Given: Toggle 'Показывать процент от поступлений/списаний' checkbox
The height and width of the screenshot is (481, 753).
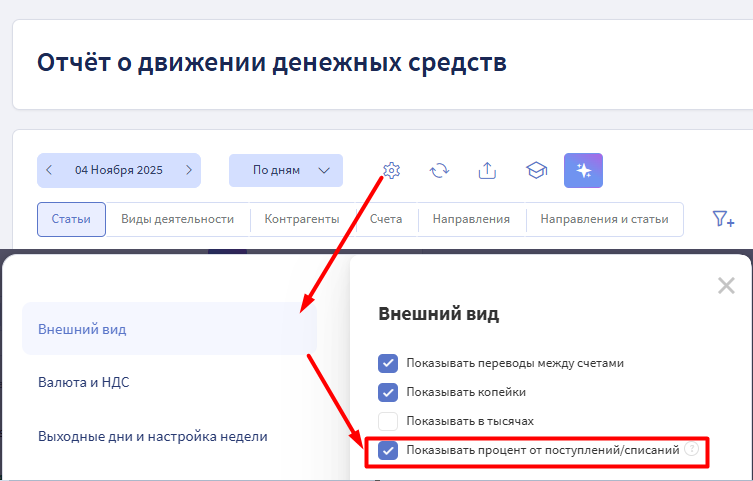Looking at the screenshot, I should pos(388,450).
